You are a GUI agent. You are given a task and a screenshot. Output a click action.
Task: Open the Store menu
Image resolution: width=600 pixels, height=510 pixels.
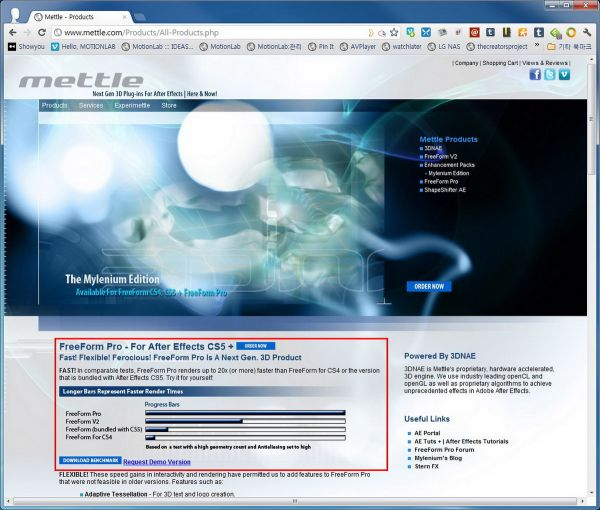[169, 105]
